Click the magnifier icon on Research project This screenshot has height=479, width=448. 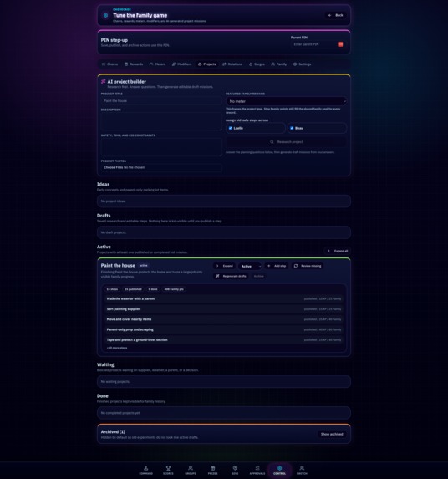(x=272, y=142)
